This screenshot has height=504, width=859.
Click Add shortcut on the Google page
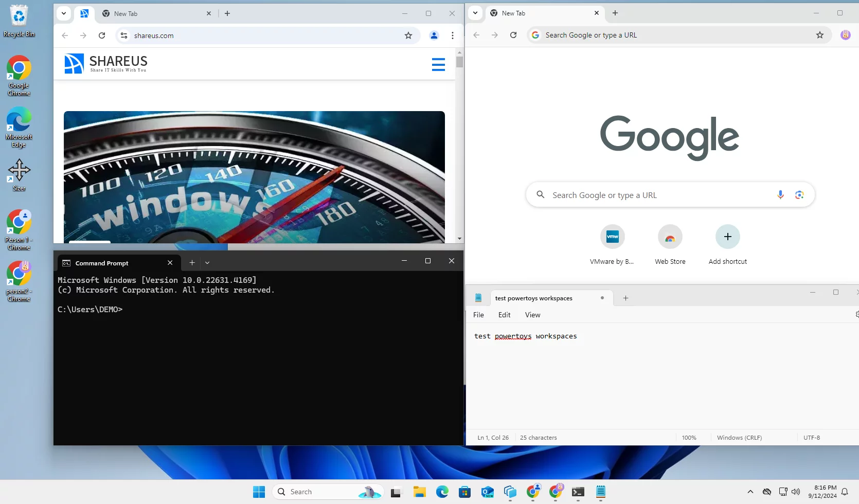click(727, 245)
